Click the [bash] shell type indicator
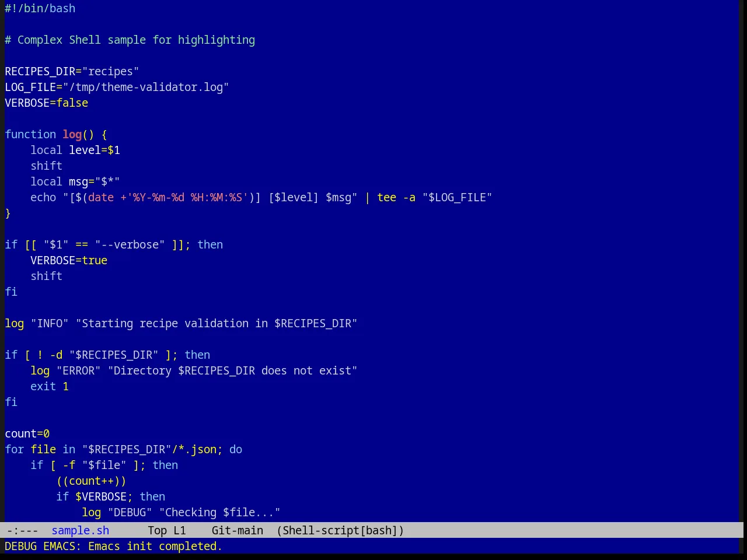 (x=379, y=530)
